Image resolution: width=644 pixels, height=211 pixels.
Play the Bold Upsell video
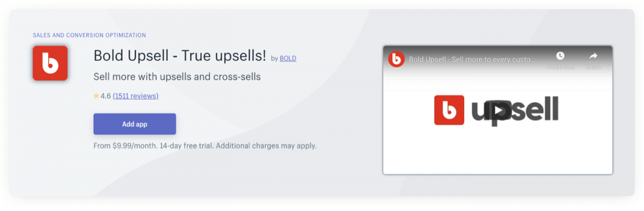(498, 110)
